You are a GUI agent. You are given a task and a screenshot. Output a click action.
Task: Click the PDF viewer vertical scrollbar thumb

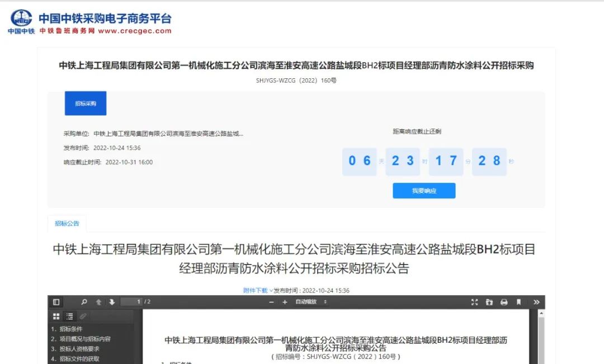(x=541, y=341)
